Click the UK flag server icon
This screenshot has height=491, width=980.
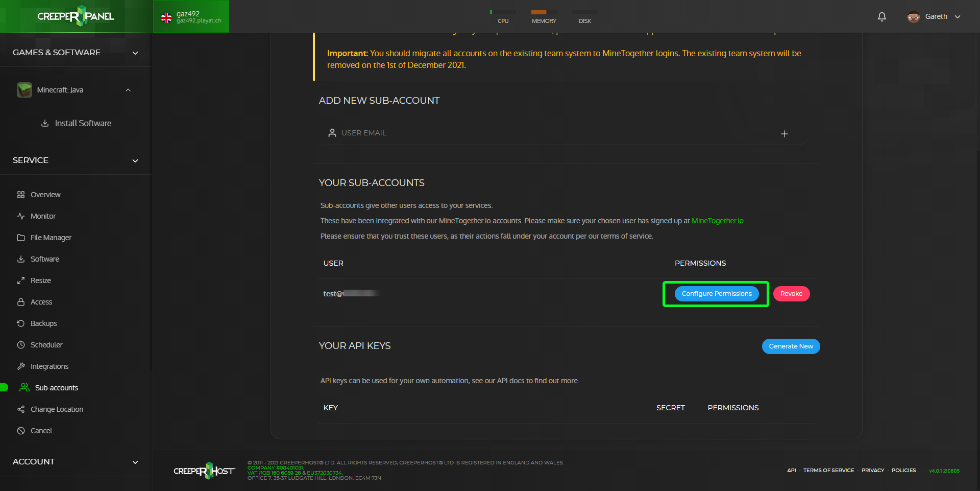(x=166, y=18)
